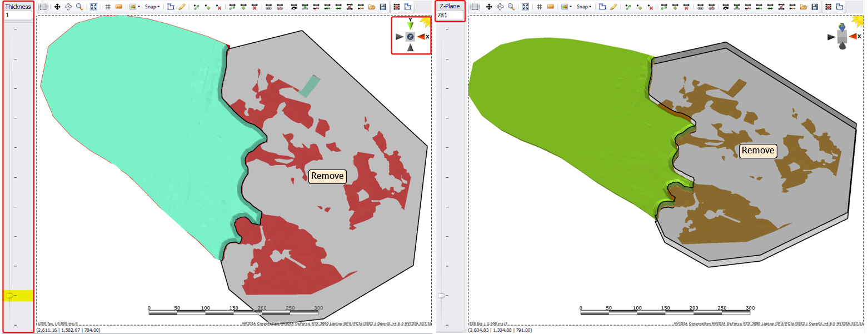Open folder icon in right viewport toolbar
868x334 pixels.
point(804,7)
